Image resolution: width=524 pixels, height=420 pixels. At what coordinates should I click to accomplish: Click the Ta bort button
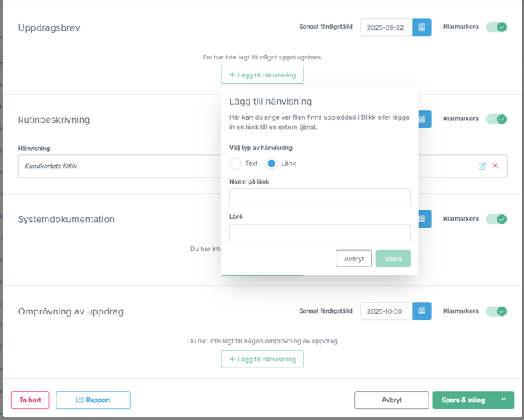31,400
